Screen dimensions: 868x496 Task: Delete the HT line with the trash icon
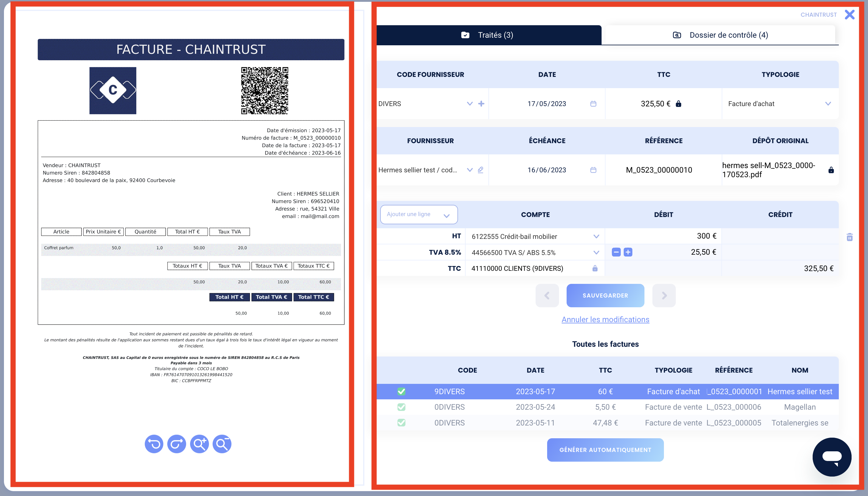click(849, 237)
